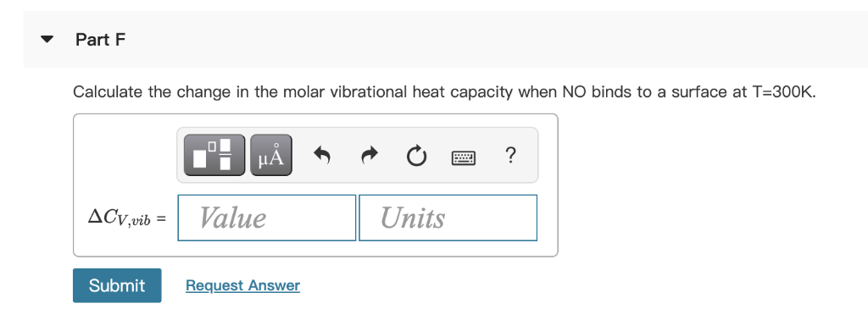Redo the last undone edit
This screenshot has height=331, width=868.
(x=370, y=155)
